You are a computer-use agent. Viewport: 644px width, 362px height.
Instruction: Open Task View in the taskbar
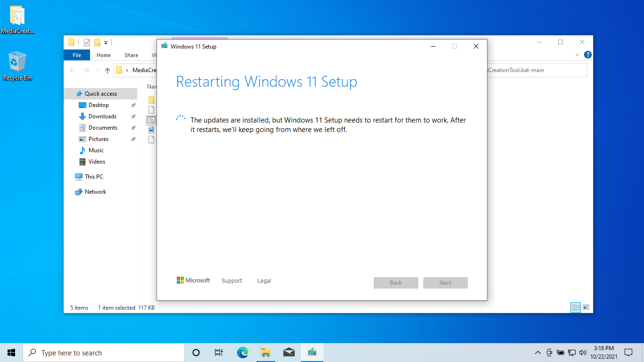[219, 353]
